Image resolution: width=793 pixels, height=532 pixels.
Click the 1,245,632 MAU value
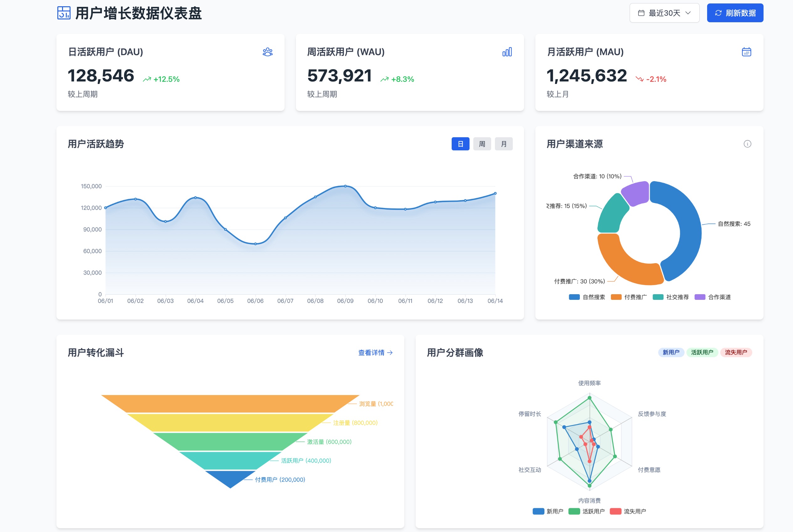pyautogui.click(x=586, y=75)
